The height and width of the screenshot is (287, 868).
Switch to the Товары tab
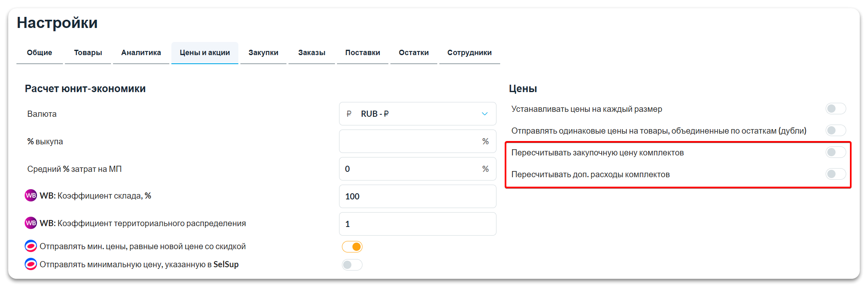click(88, 53)
